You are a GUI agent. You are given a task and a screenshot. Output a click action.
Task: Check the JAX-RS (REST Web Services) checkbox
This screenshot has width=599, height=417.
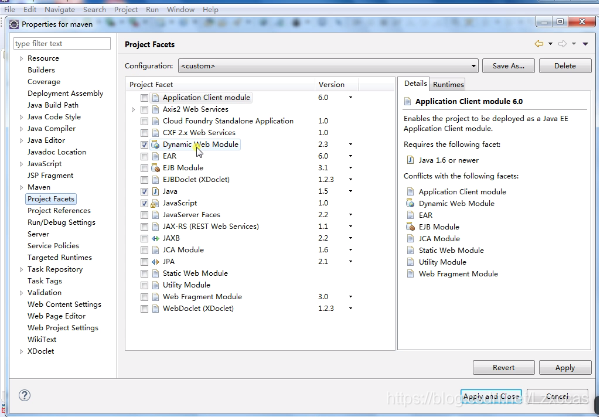click(144, 227)
